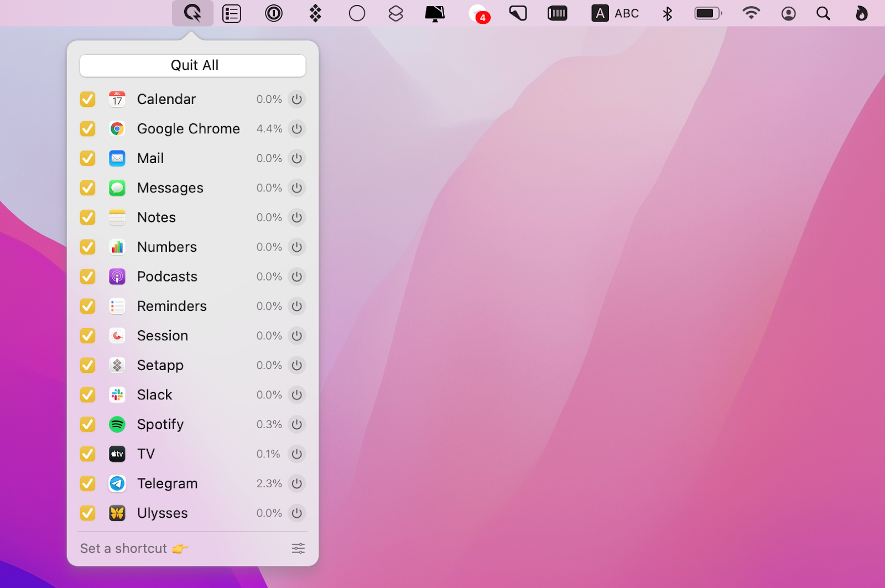This screenshot has width=885, height=588.
Task: Quit Messages using its power icon
Action: 297,188
